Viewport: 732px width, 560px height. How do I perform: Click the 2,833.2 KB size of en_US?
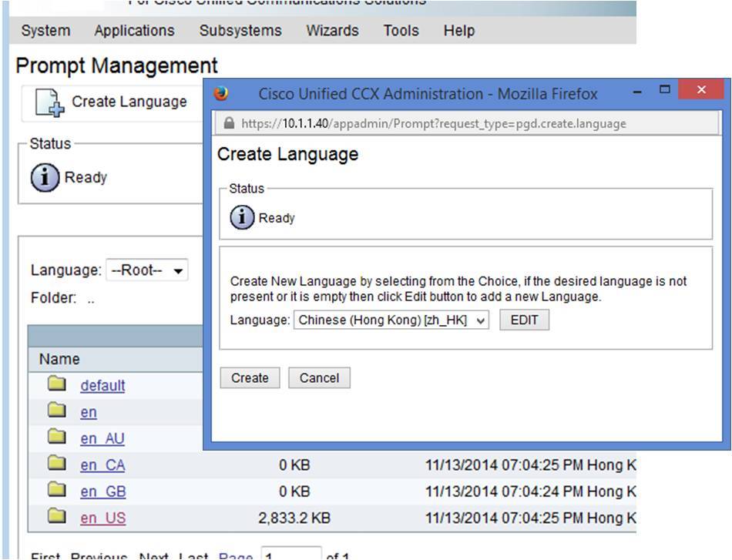(x=294, y=518)
